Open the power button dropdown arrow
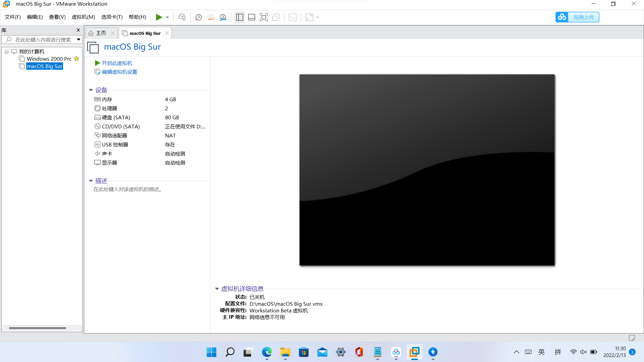This screenshot has width=644, height=362. click(167, 17)
